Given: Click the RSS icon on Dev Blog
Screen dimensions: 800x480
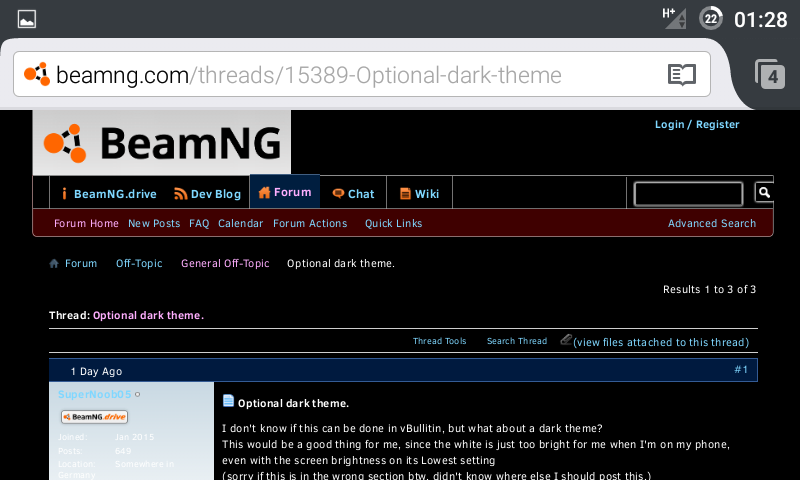Looking at the screenshot, I should [181, 194].
